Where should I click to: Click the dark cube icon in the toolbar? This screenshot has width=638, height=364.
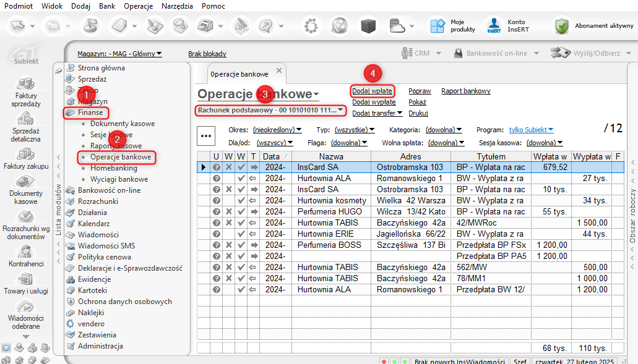368,26
